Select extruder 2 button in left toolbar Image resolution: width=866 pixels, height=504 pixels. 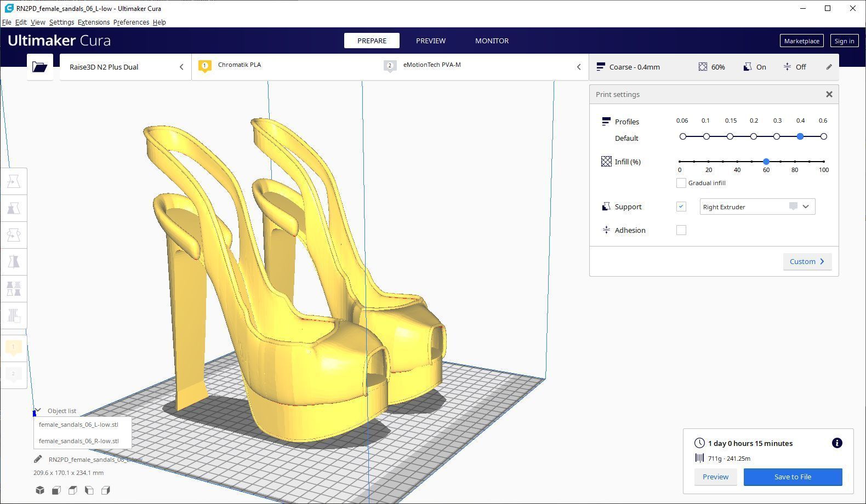point(14,375)
